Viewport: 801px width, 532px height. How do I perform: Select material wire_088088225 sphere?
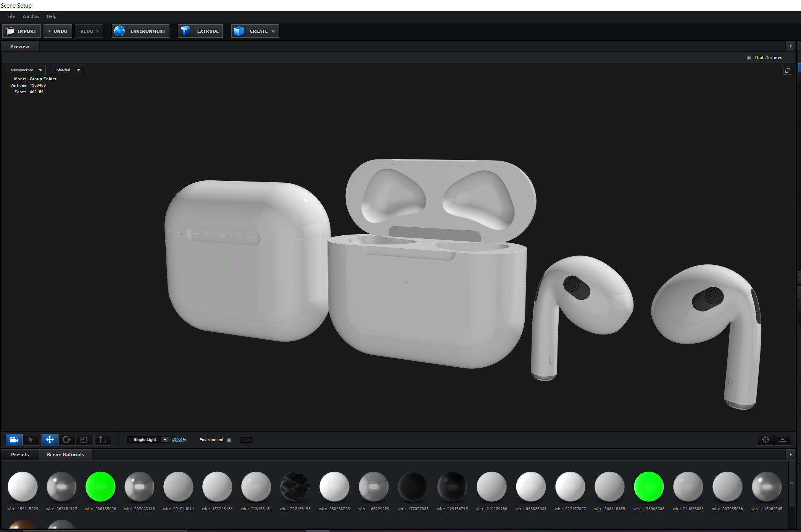coord(334,486)
